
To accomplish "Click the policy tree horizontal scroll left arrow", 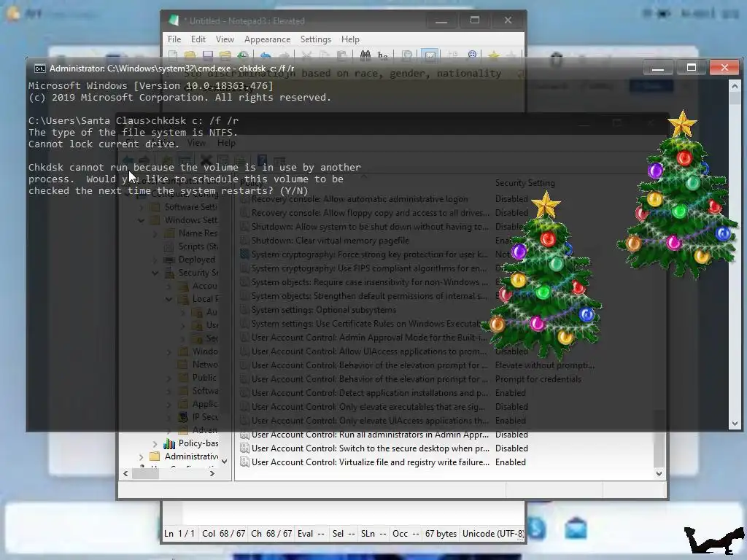I will click(125, 474).
